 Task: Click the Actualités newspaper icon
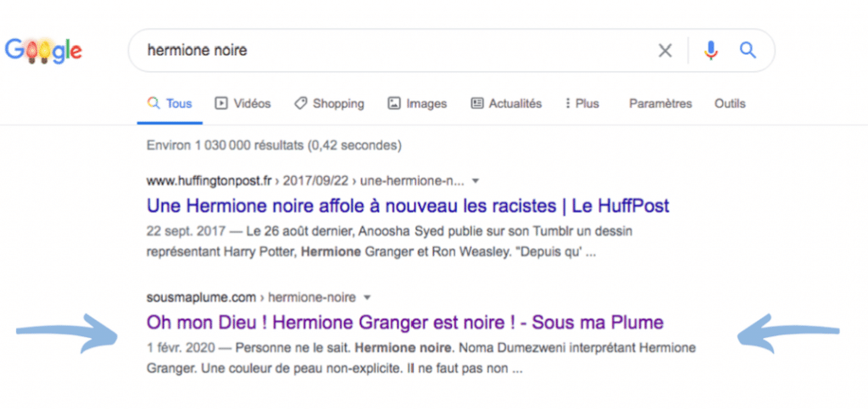(x=476, y=103)
